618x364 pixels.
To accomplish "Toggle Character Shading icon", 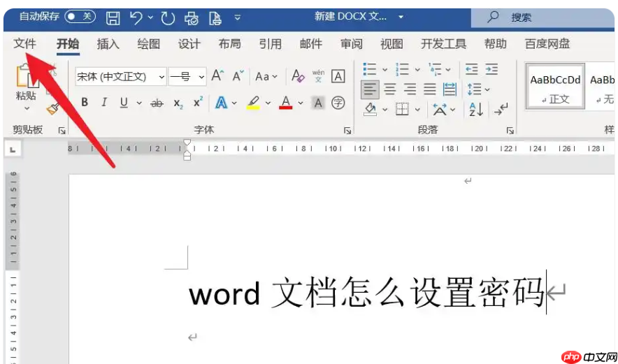I will point(318,103).
